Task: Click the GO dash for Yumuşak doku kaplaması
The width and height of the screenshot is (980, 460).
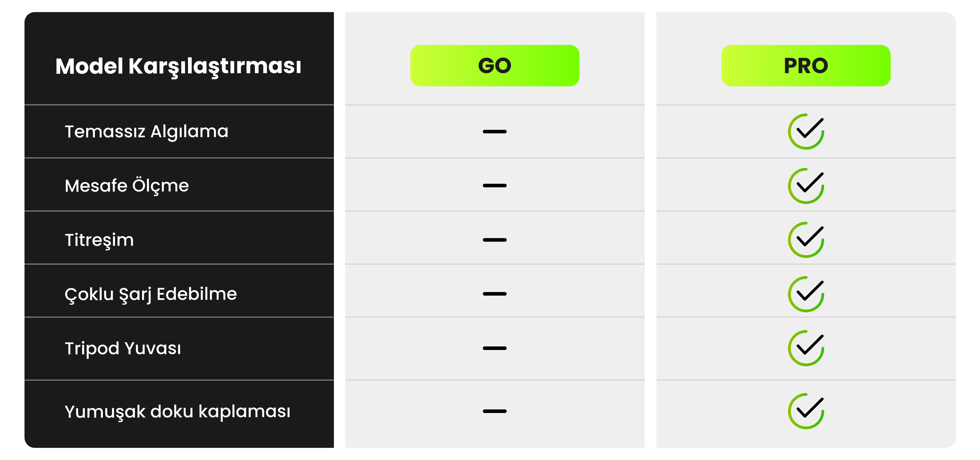Action: click(495, 411)
